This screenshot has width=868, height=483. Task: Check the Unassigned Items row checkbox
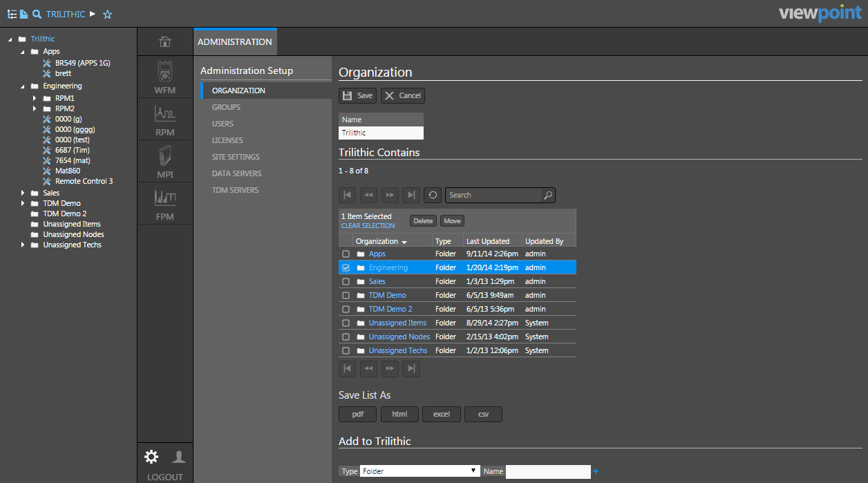coord(346,323)
